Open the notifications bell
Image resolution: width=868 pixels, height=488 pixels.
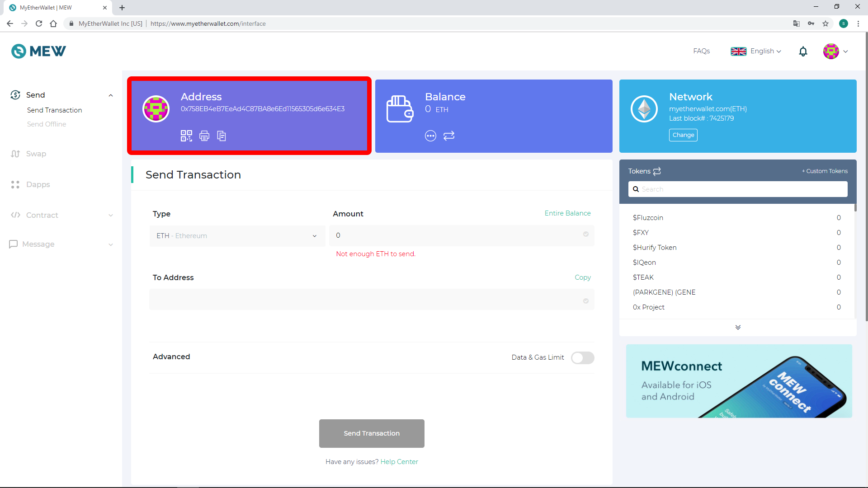tap(803, 52)
